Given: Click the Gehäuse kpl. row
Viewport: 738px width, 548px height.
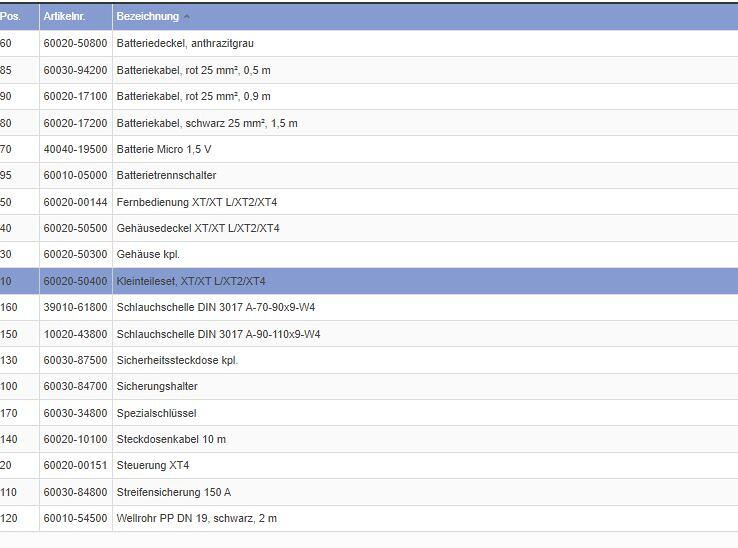Looking at the screenshot, I should click(148, 255).
